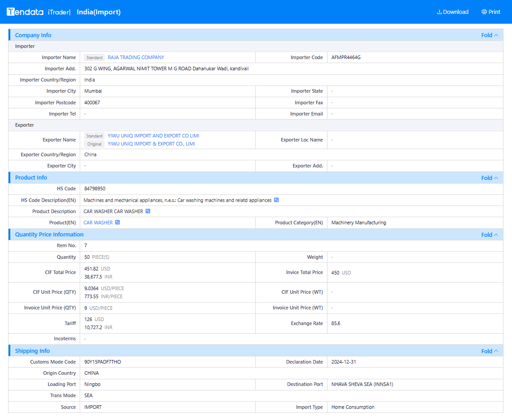The width and height of the screenshot is (512, 420).
Task: Fold the Company Info section
Action: (x=490, y=35)
